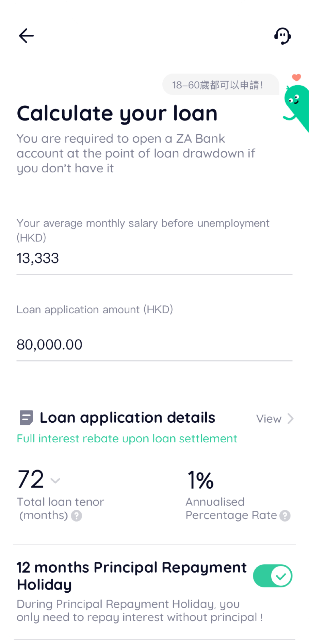Tap the 12 months Principal Repayment Holiday title
The width and height of the screenshot is (309, 644).
[x=132, y=576]
